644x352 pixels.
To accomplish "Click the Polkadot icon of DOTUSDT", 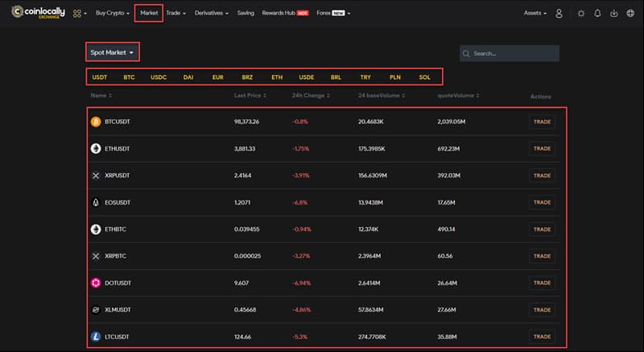I will 96,283.
